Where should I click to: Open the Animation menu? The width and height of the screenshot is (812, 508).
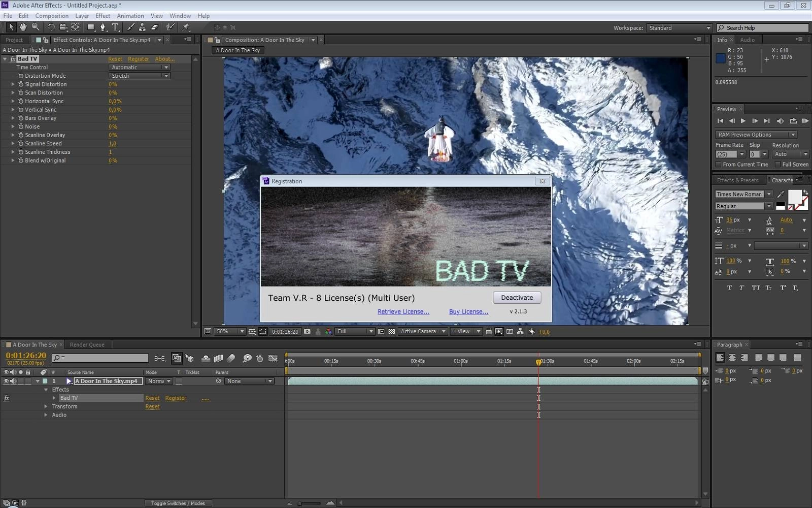[130, 16]
